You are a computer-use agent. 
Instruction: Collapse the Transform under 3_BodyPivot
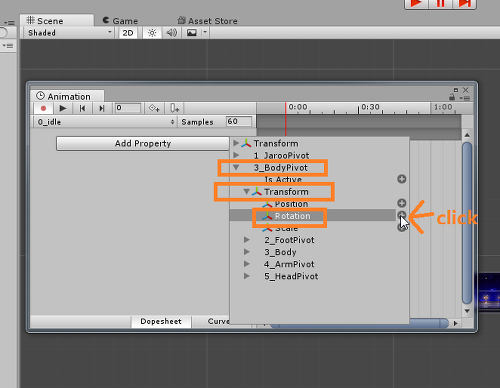[x=247, y=192]
